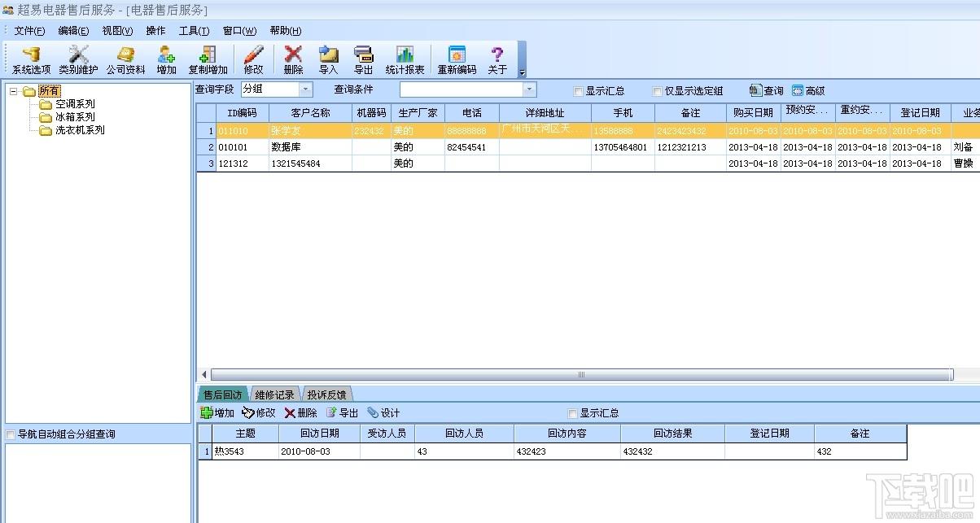Switch to the 投诉反馈 tab

326,394
